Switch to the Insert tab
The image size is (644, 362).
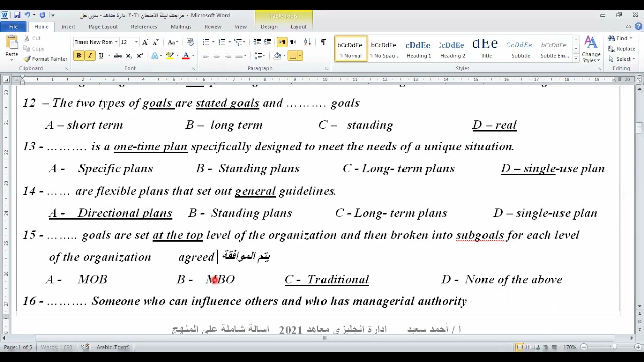[x=68, y=27]
